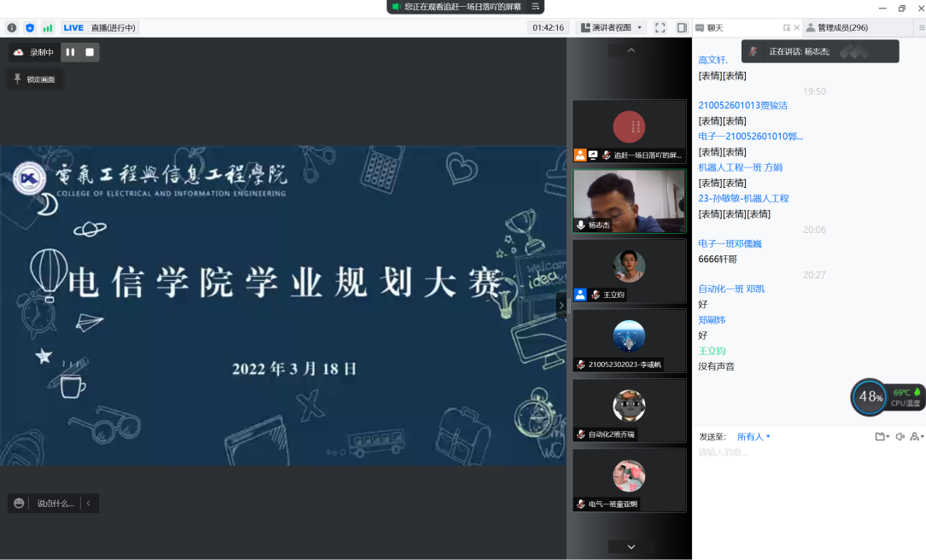
Task: Click sender name 王立钧 in chat
Action: click(712, 351)
